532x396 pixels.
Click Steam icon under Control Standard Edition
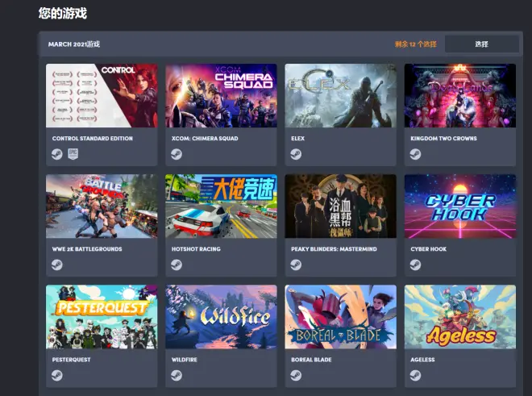coord(57,154)
